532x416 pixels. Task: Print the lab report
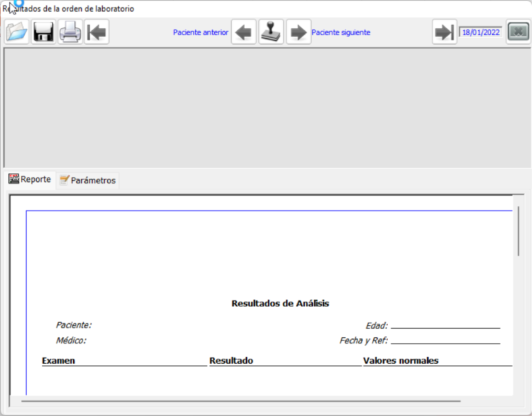tap(70, 32)
